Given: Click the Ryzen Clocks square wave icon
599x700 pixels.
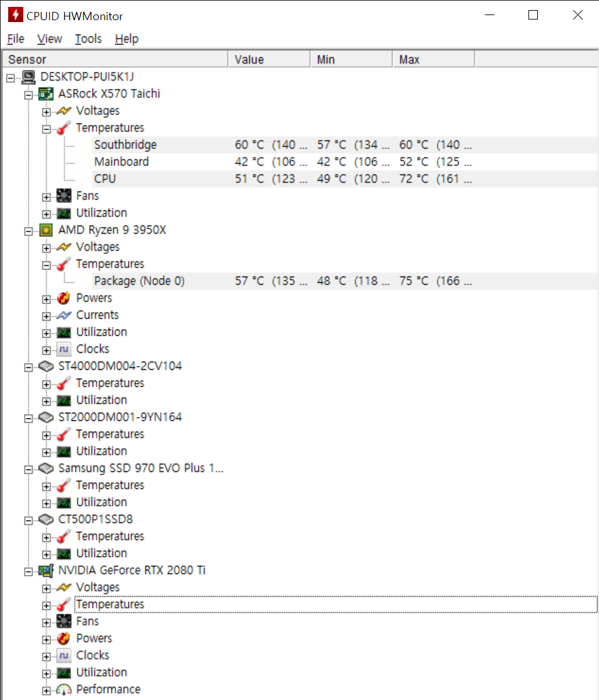Looking at the screenshot, I should tap(64, 350).
